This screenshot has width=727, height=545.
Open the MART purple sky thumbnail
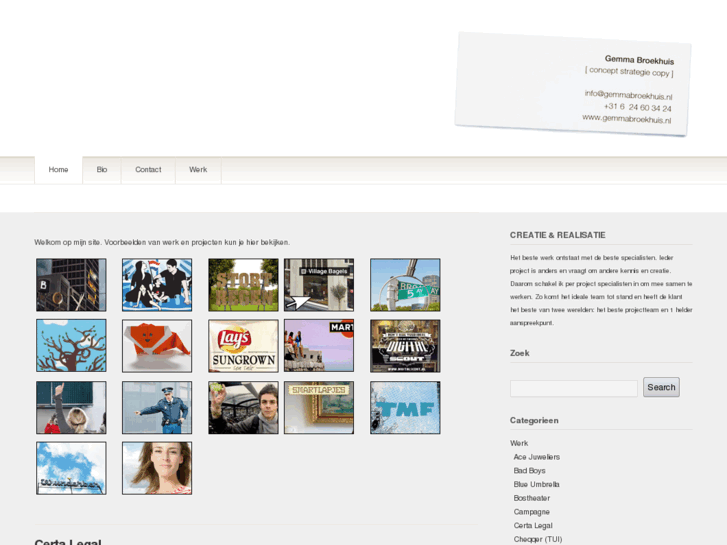[319, 346]
